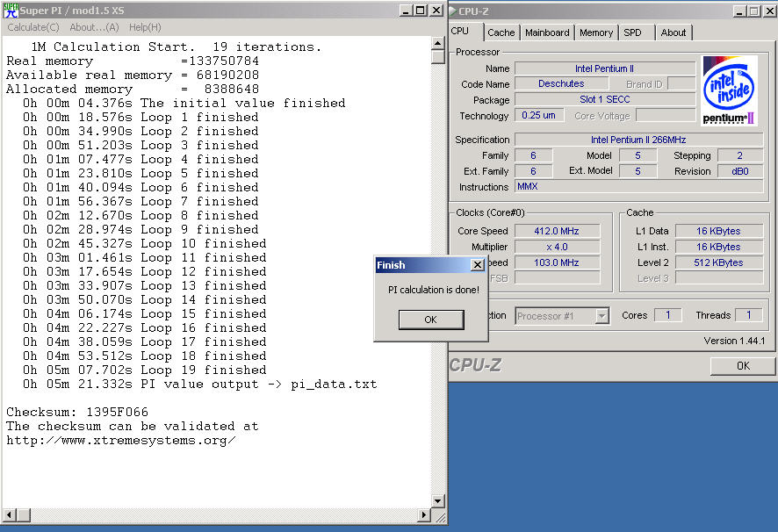
Task: Click the Super PI window resize grip
Action: [x=439, y=516]
